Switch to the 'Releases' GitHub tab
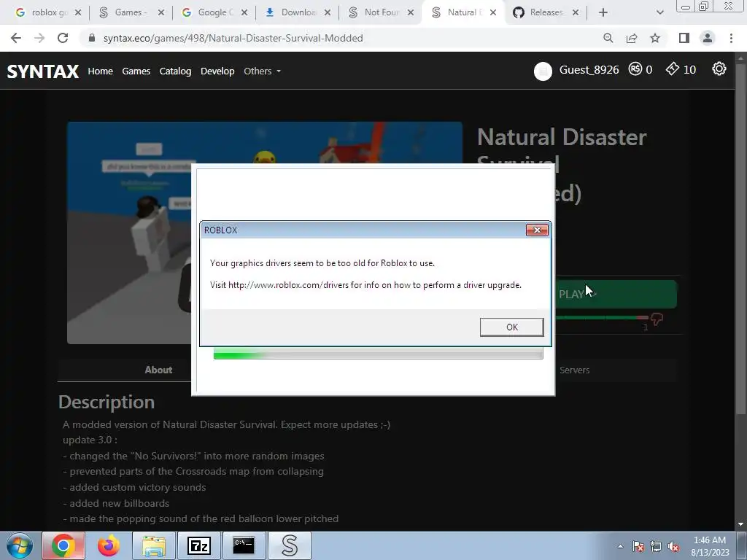Image resolution: width=747 pixels, height=560 pixels. click(546, 12)
